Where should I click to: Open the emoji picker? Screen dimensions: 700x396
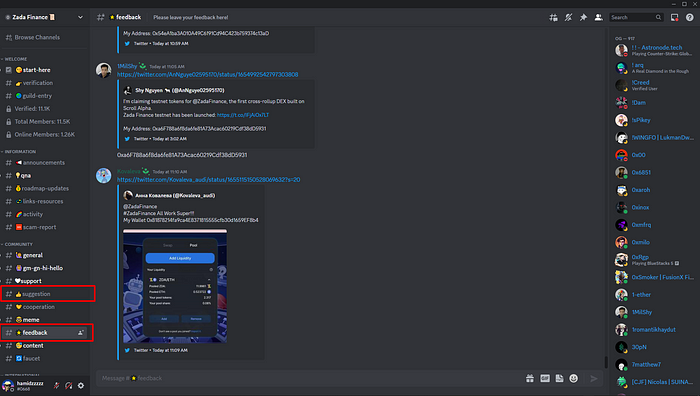[x=574, y=378]
